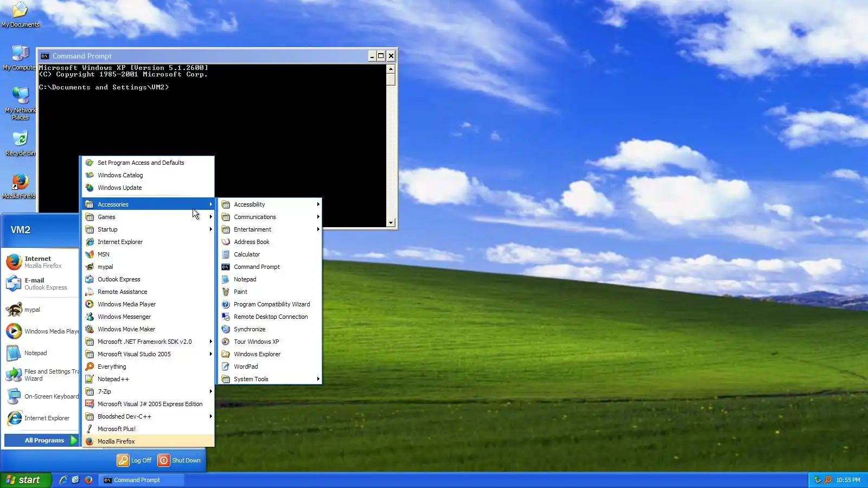Click the Windows Messenger icon in All Programs
868x488 pixels.
tap(90, 317)
